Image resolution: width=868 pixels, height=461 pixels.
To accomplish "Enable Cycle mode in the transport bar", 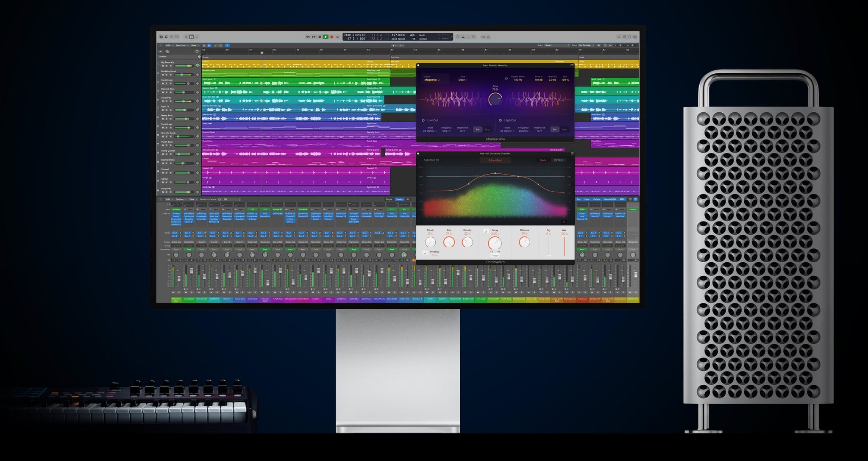I will click(x=337, y=37).
